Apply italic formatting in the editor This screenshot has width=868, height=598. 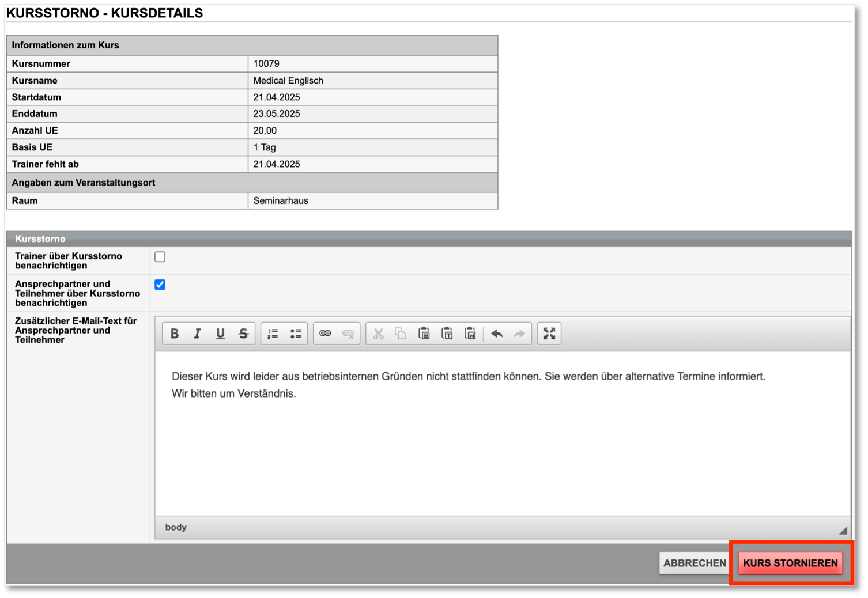pos(197,334)
